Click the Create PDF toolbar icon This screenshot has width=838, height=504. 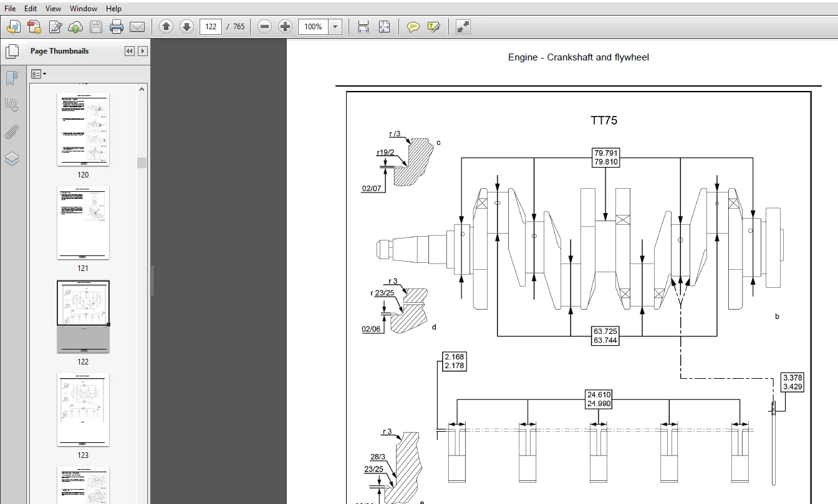(34, 27)
